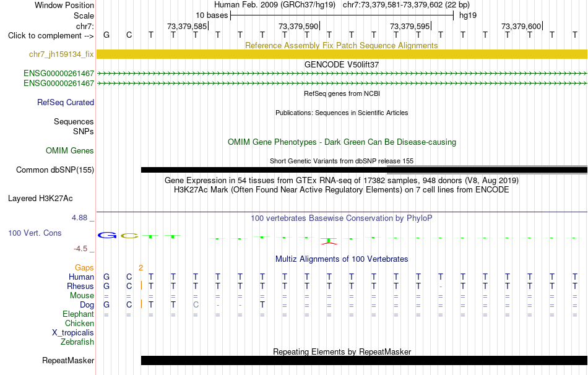
Task: Click the blue G conservation logo letter
Action: [107, 236]
